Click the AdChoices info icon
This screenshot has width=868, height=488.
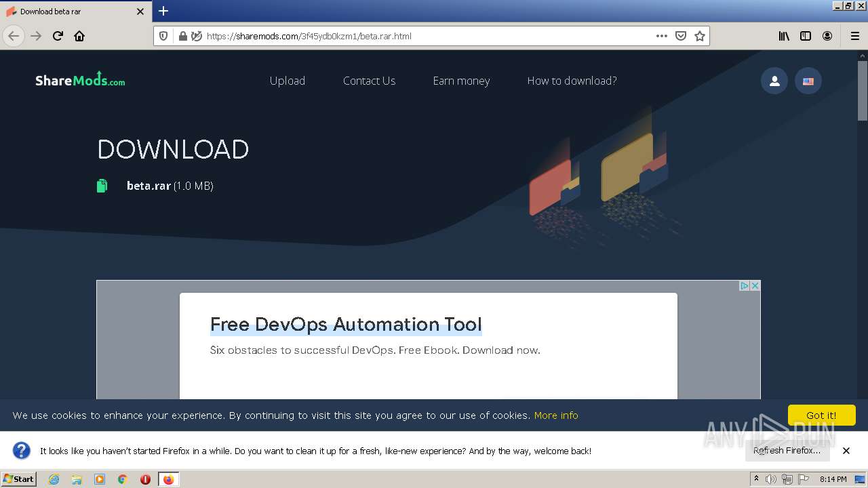(744, 285)
